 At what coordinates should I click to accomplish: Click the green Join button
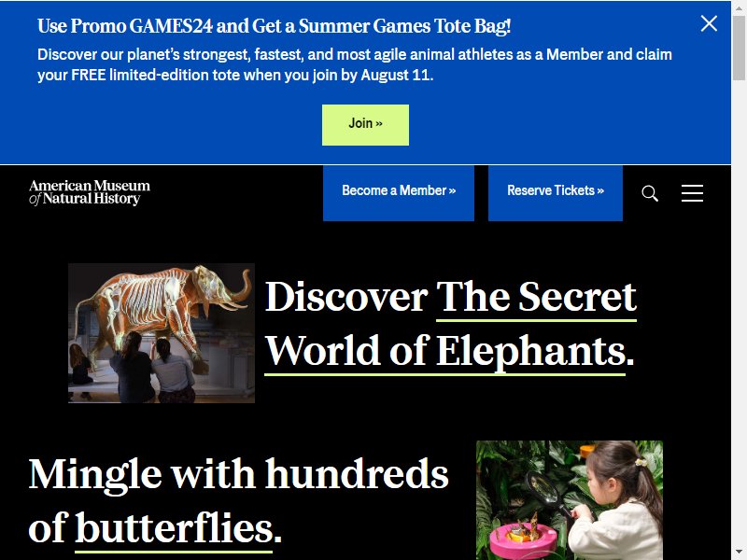click(365, 125)
